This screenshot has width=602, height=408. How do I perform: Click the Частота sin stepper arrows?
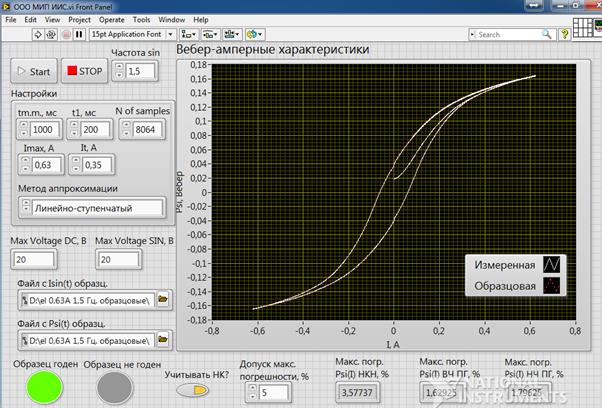(x=119, y=71)
